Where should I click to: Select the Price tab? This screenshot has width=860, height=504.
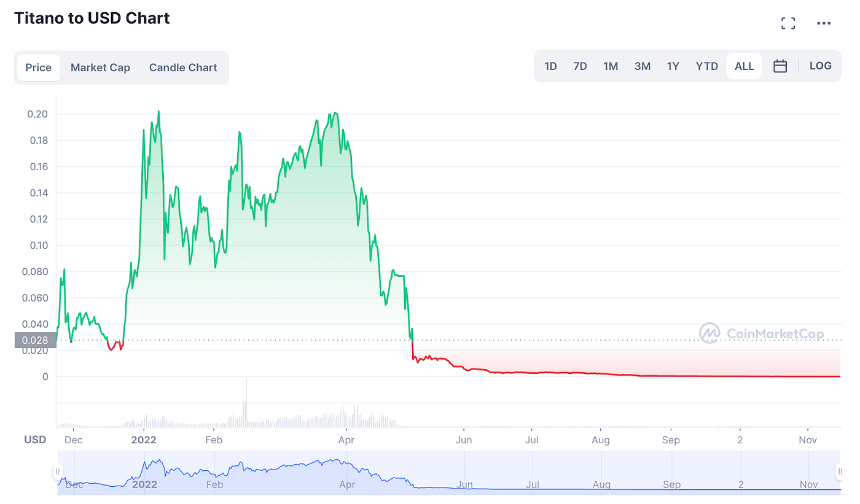(x=39, y=68)
